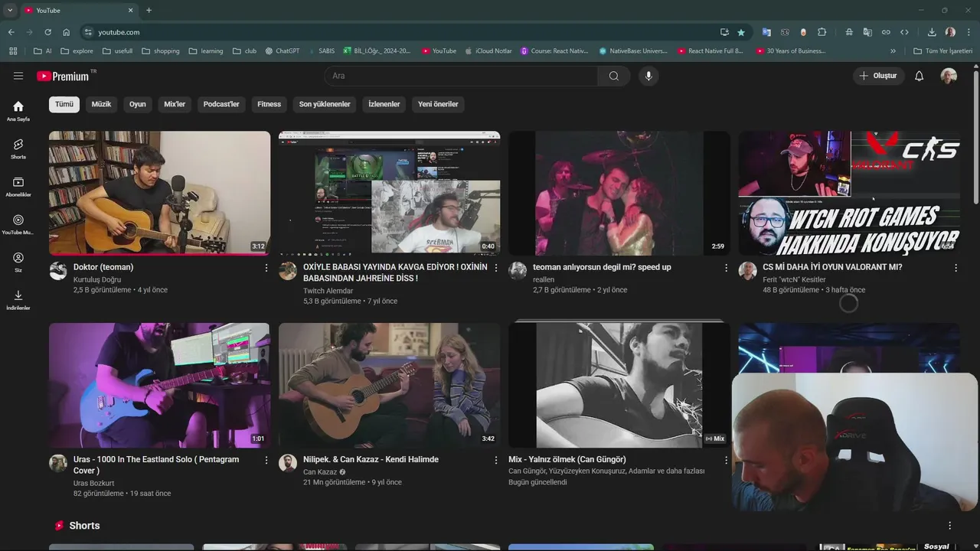The height and width of the screenshot is (551, 980).
Task: Open ChatGPT bookmark in bookmarks bar
Action: point(283,51)
